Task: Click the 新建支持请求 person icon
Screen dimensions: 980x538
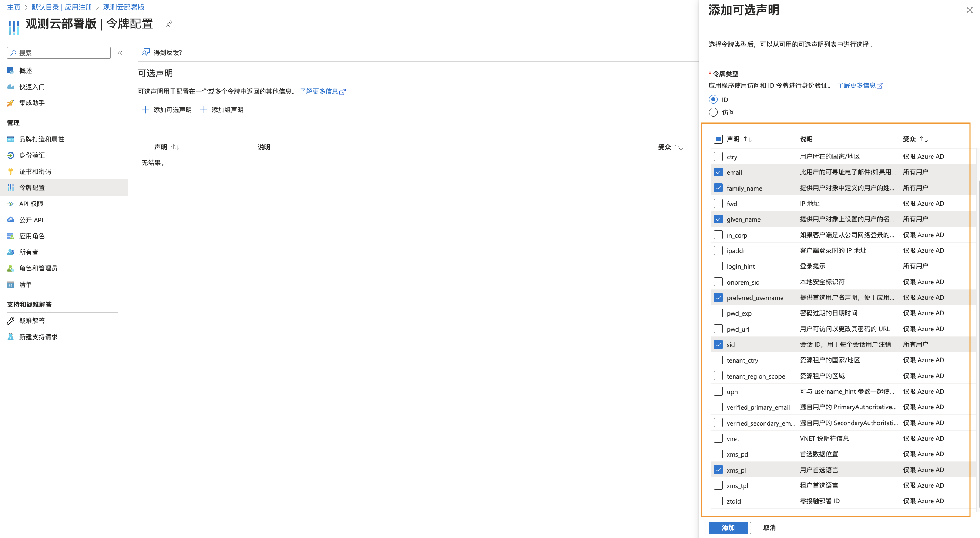Action: click(x=11, y=337)
